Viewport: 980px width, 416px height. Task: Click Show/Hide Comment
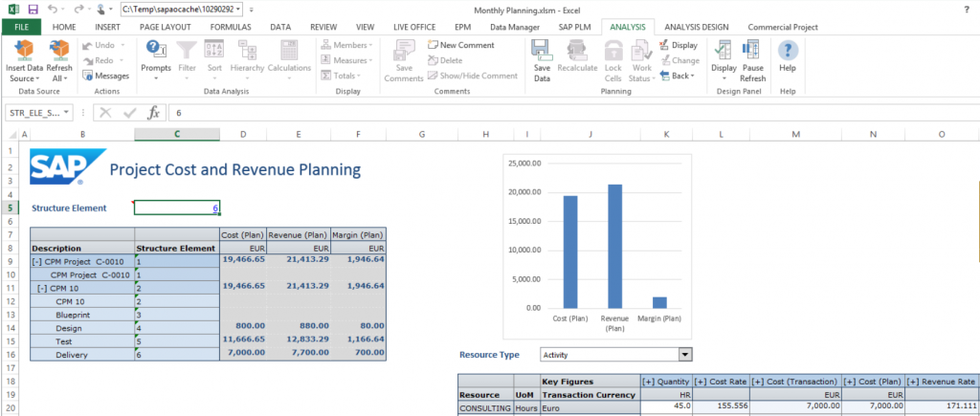[x=473, y=76]
